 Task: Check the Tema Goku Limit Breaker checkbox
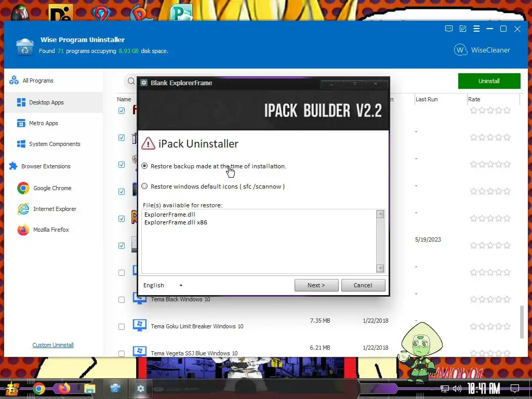point(122,327)
